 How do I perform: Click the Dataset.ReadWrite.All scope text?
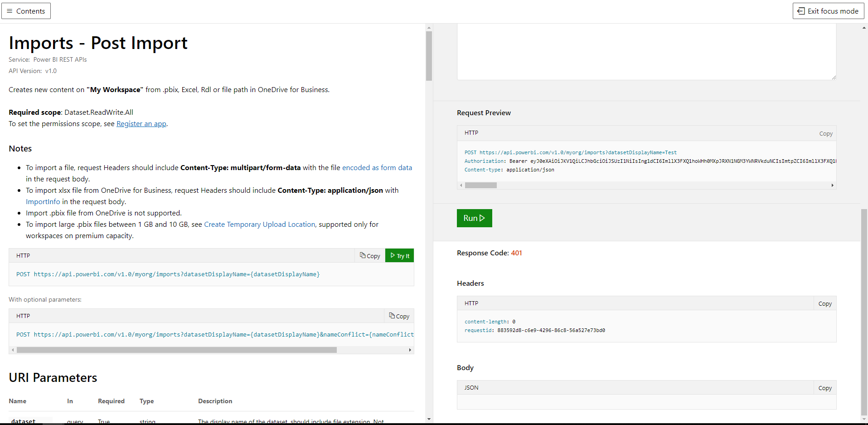[99, 112]
